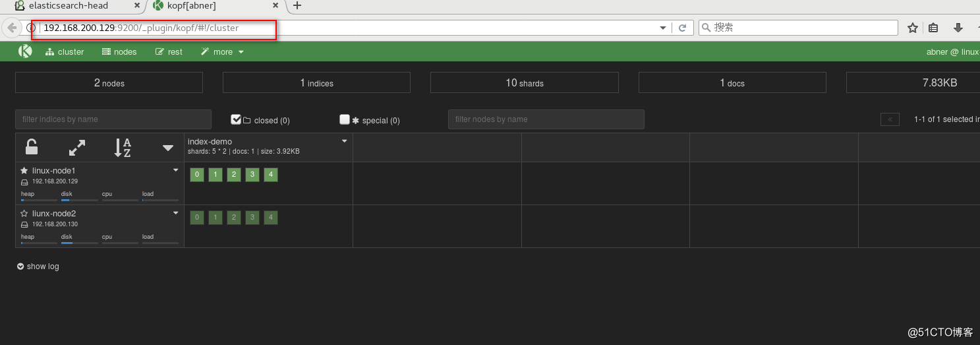Select shard 2 on linux-node1

click(x=234, y=175)
